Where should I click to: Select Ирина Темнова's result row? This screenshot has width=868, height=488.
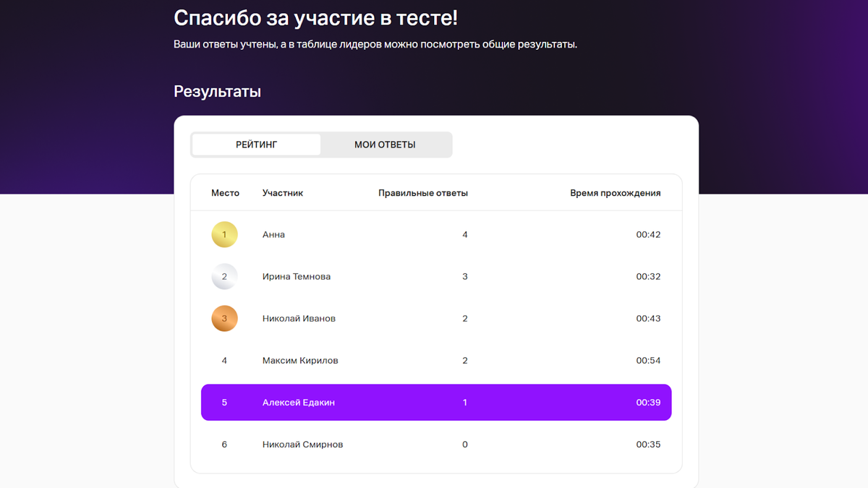coord(435,276)
